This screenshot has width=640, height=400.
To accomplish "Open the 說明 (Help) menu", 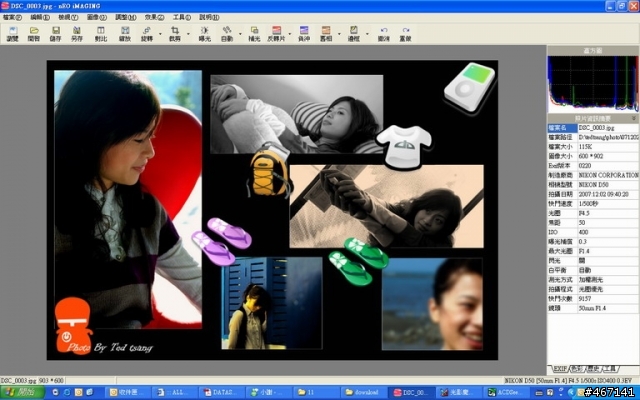I will [209, 17].
